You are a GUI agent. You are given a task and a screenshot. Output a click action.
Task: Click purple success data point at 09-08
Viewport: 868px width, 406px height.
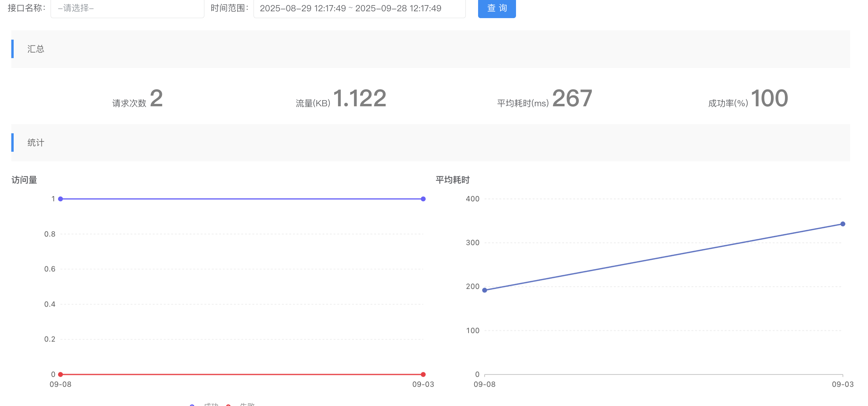pyautogui.click(x=60, y=199)
